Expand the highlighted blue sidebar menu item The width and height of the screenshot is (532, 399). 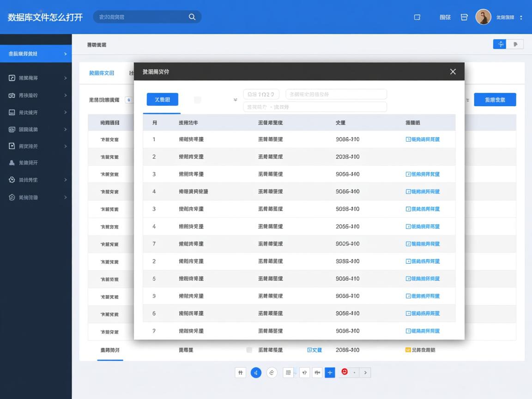[x=36, y=54]
